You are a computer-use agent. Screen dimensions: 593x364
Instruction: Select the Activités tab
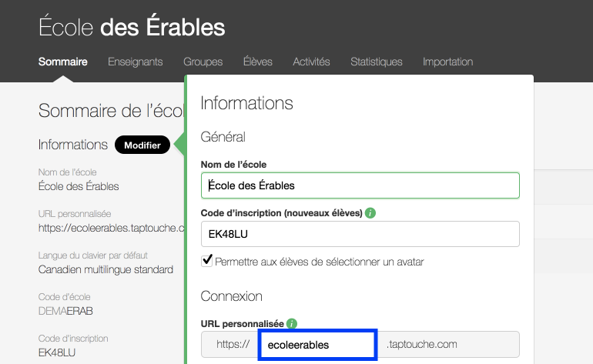pyautogui.click(x=312, y=62)
